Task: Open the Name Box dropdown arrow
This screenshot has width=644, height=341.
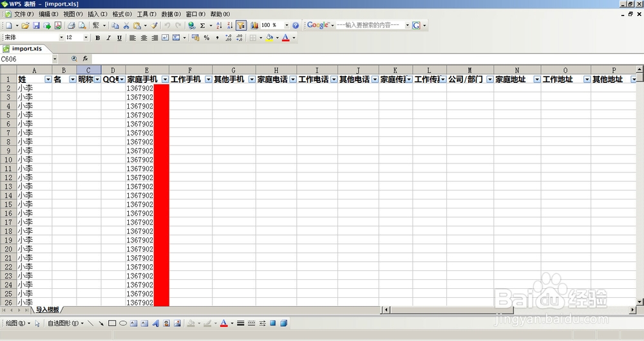Action: (55, 59)
